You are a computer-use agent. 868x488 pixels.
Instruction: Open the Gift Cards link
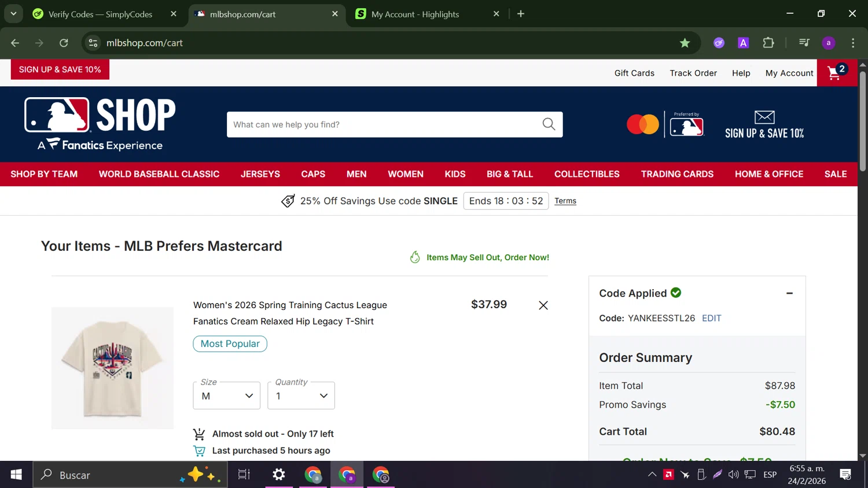pos(634,73)
